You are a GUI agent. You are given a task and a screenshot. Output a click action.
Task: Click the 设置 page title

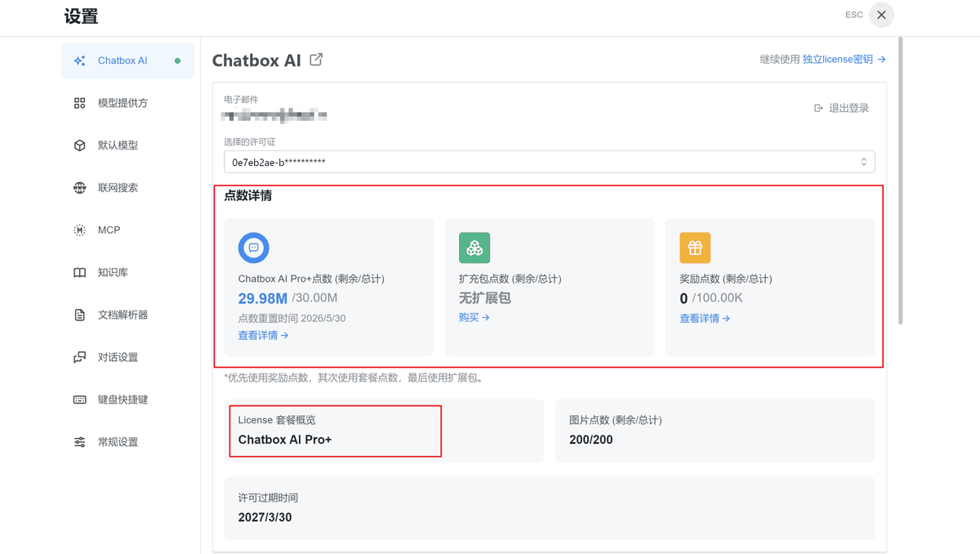pos(81,16)
